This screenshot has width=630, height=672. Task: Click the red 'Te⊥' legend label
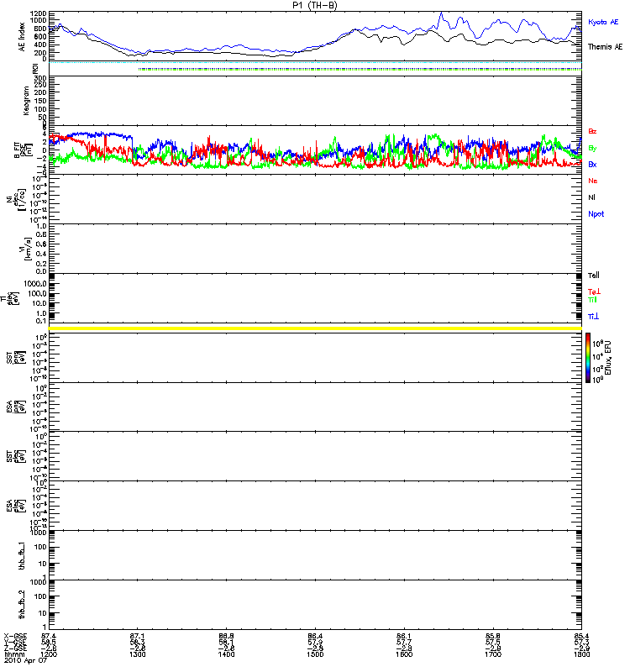[594, 291]
